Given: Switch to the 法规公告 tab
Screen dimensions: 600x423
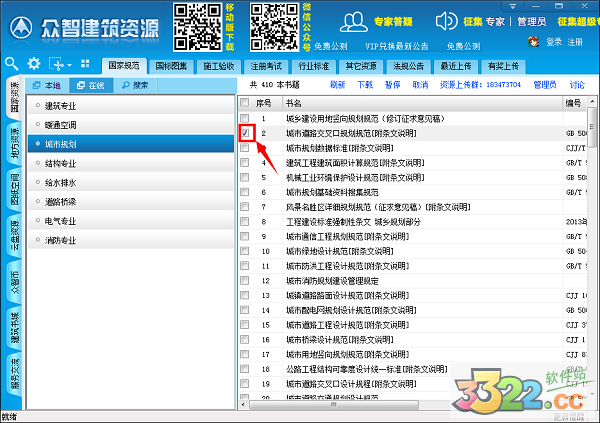Looking at the screenshot, I should (408, 66).
